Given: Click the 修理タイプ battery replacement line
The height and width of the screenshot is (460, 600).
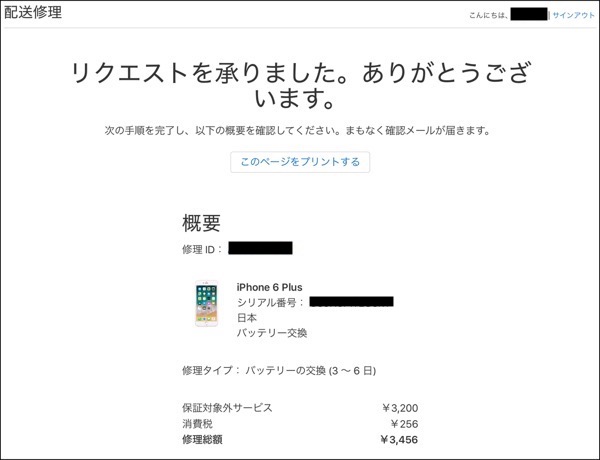Looking at the screenshot, I should pos(278,371).
